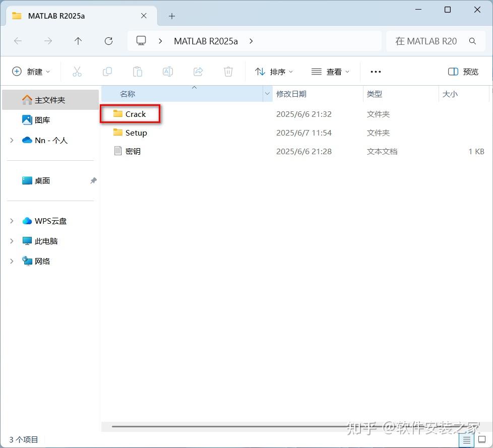Switch to details view in the status bar
493x448 pixels.
tap(466, 439)
